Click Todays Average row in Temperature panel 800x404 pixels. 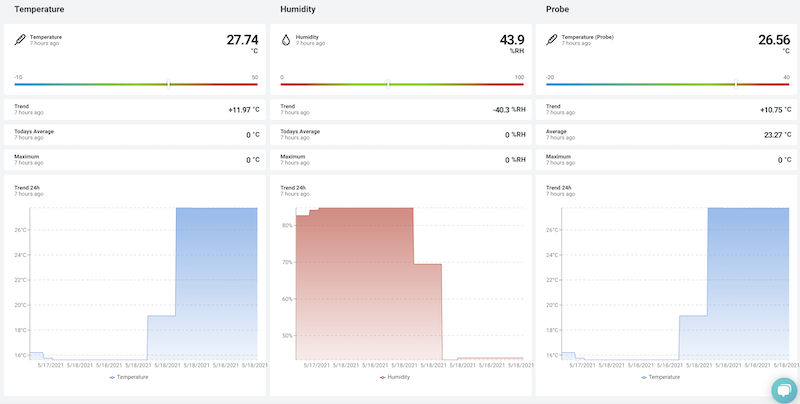tap(136, 134)
